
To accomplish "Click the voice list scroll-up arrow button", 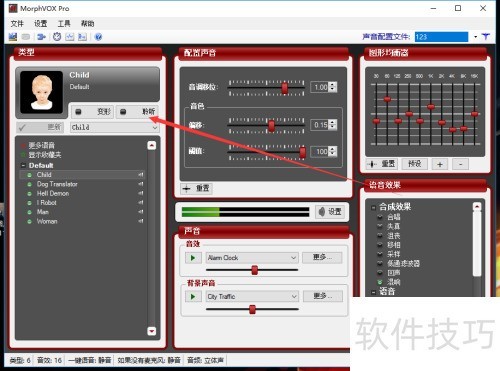I will click(152, 145).
